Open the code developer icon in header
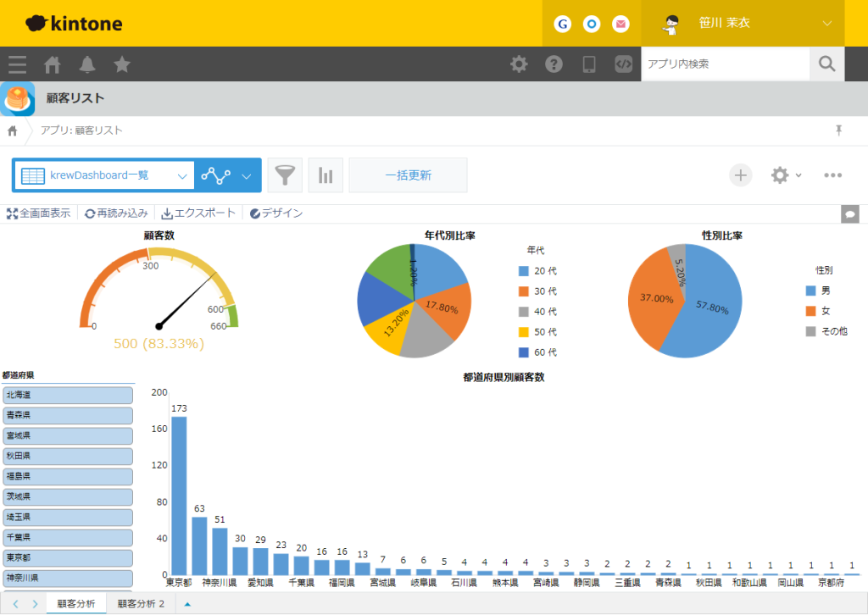868x615 pixels. (x=623, y=64)
